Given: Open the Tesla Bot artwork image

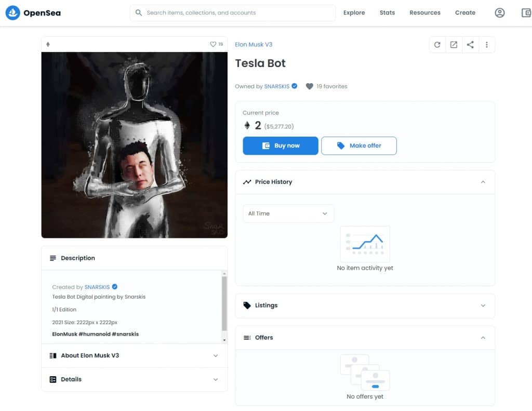Looking at the screenshot, I should point(135,145).
